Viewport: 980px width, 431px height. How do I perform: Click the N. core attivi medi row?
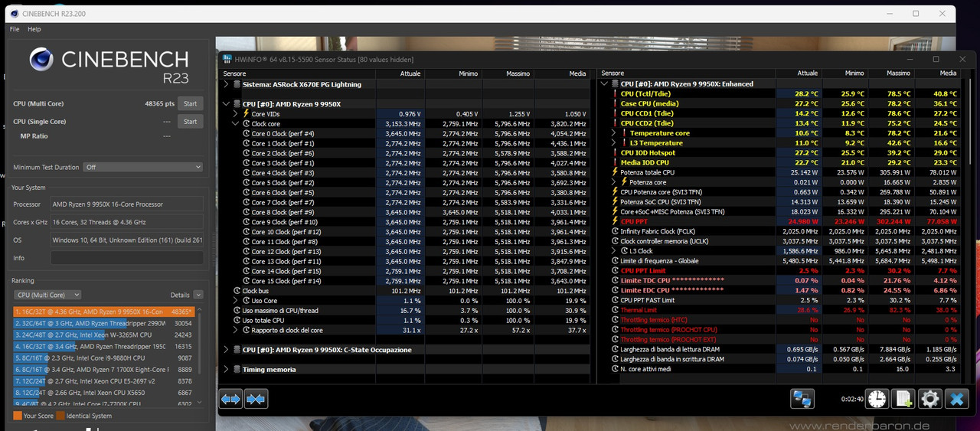click(779, 369)
